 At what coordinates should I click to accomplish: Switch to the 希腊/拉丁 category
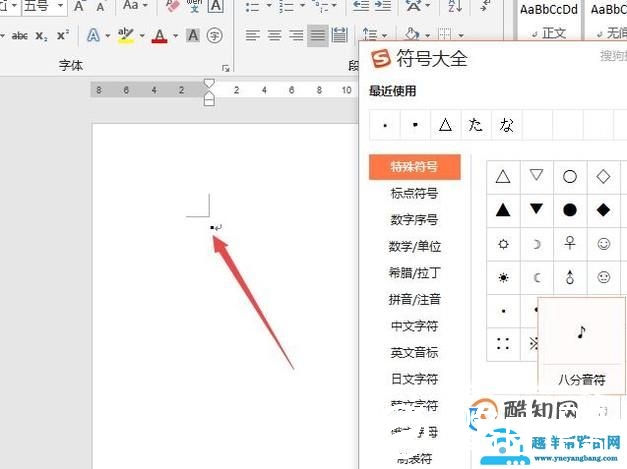(x=415, y=273)
